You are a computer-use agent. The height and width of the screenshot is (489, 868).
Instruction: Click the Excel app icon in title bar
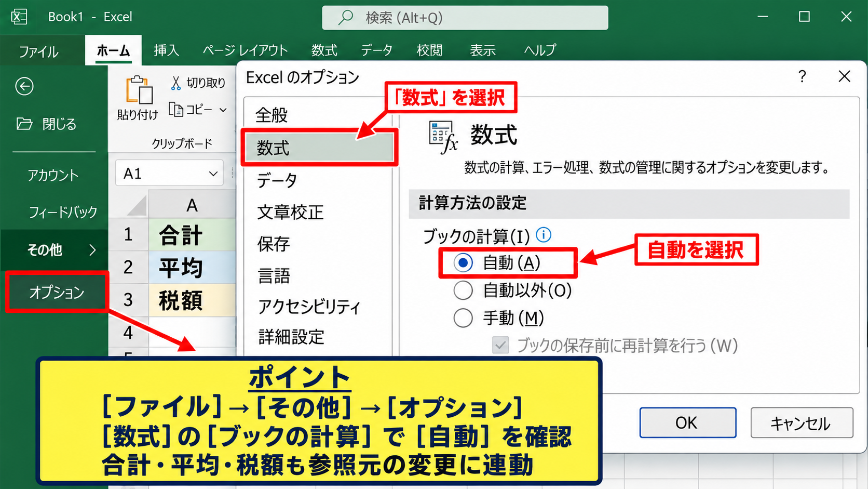19,17
